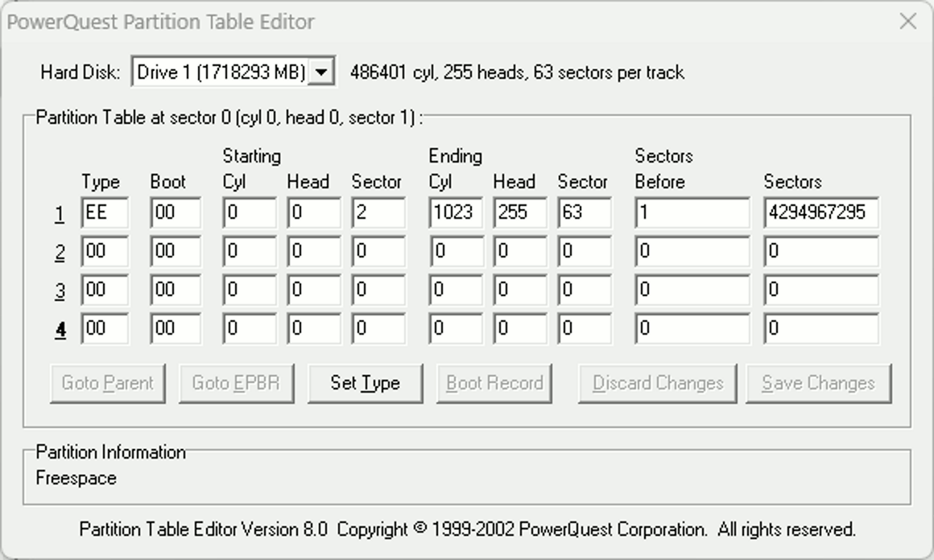
Task: Click row 4 Ending Head field
Action: (520, 328)
